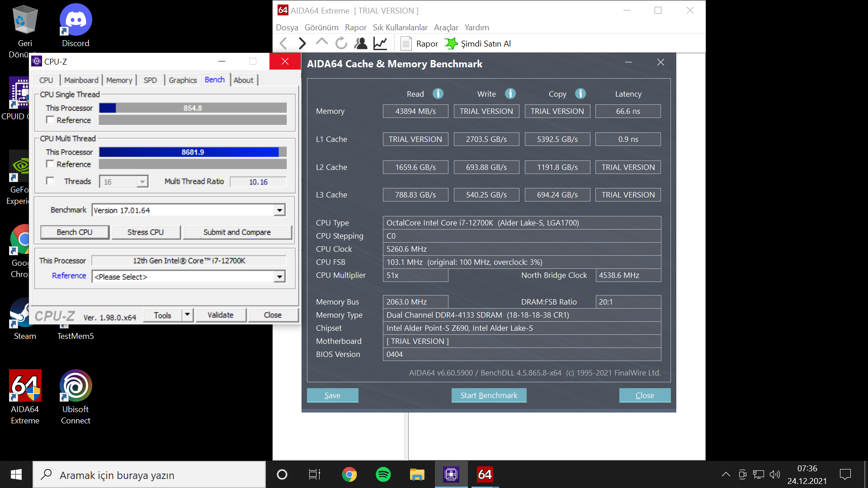
Task: Open the Sık Kullanılanlar menu
Action: 400,28
